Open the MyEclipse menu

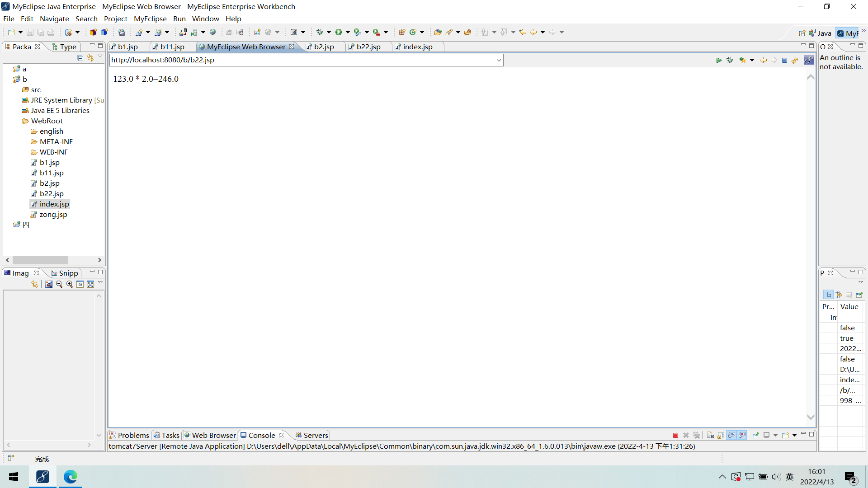coord(150,19)
